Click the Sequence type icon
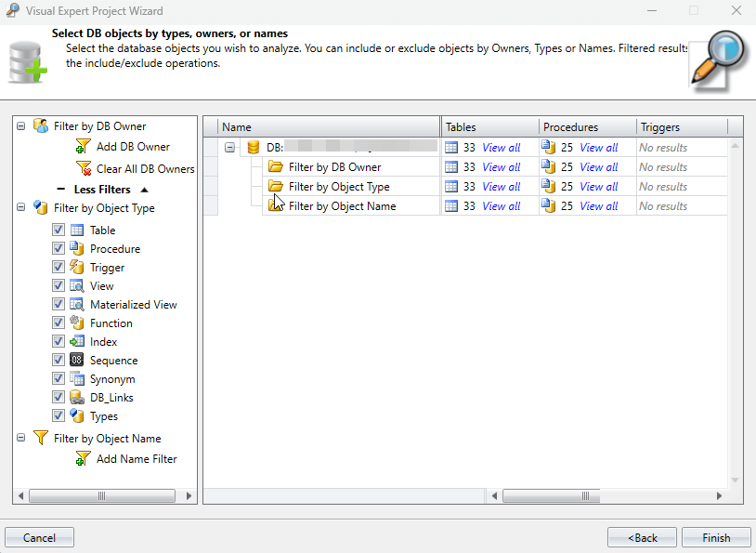 pos(77,360)
